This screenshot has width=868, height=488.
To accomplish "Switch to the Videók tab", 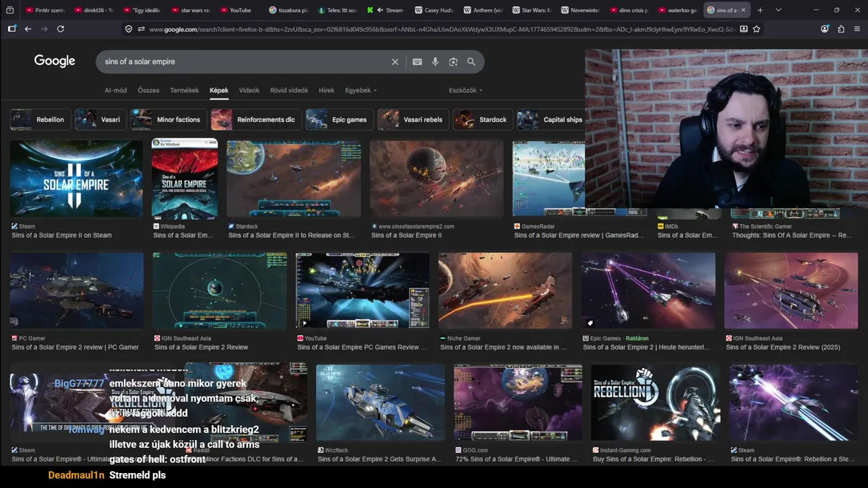I will point(249,90).
